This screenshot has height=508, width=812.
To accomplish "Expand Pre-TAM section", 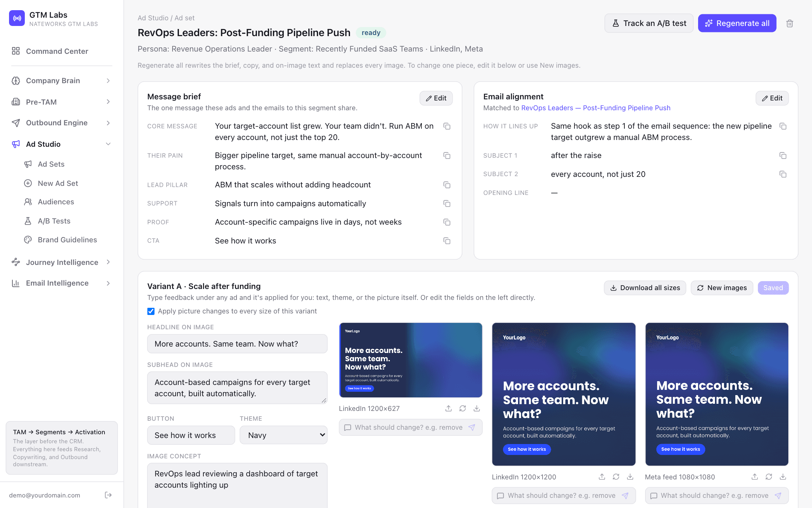I will (62, 102).
